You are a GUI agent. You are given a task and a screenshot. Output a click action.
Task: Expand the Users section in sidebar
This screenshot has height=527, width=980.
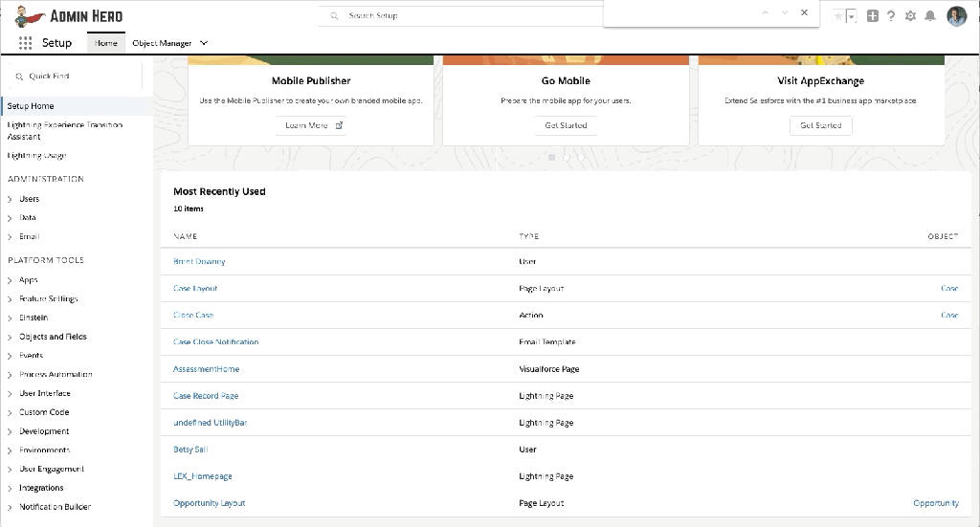point(10,199)
